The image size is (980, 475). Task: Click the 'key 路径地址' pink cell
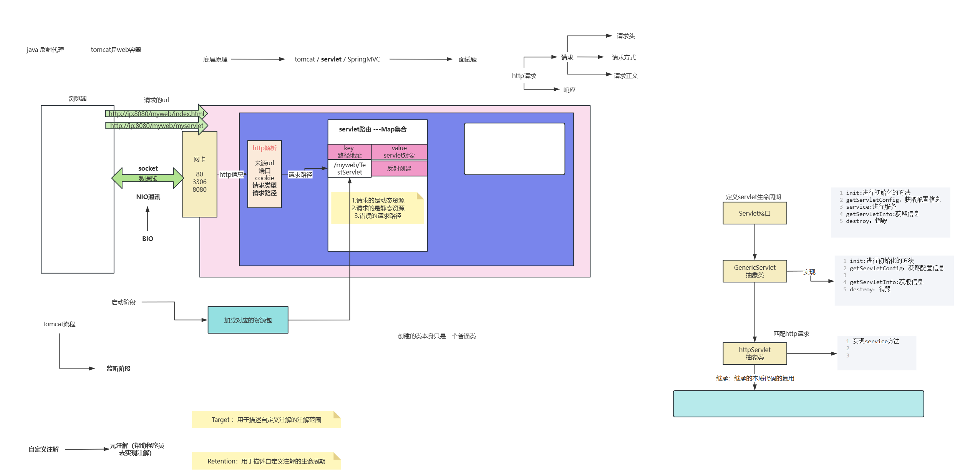click(x=350, y=151)
